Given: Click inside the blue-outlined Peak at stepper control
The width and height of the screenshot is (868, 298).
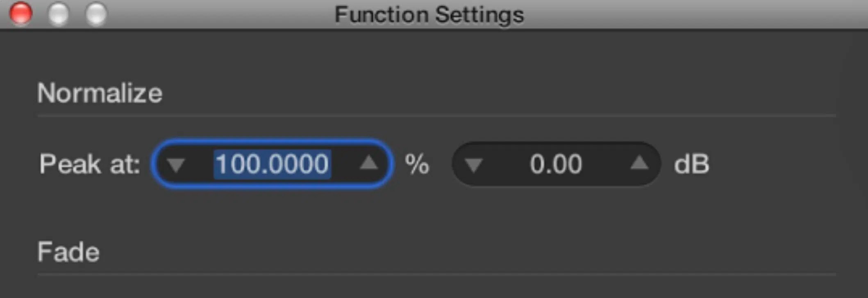Looking at the screenshot, I should (x=273, y=164).
